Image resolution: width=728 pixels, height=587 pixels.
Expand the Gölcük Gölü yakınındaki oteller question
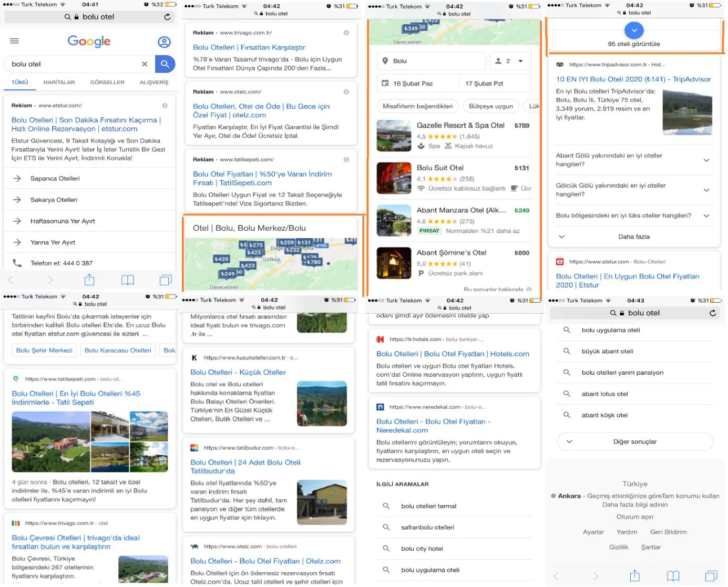(633, 190)
